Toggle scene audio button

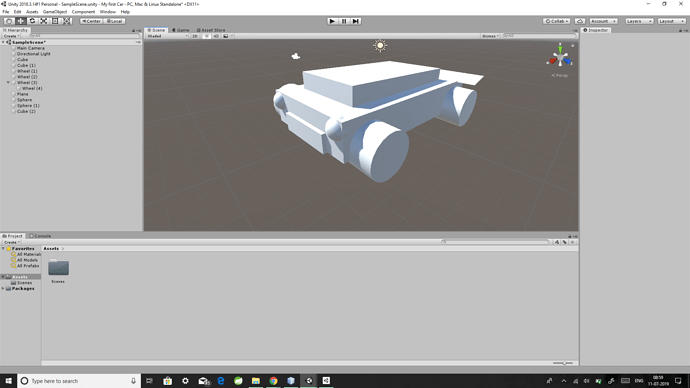pos(216,36)
